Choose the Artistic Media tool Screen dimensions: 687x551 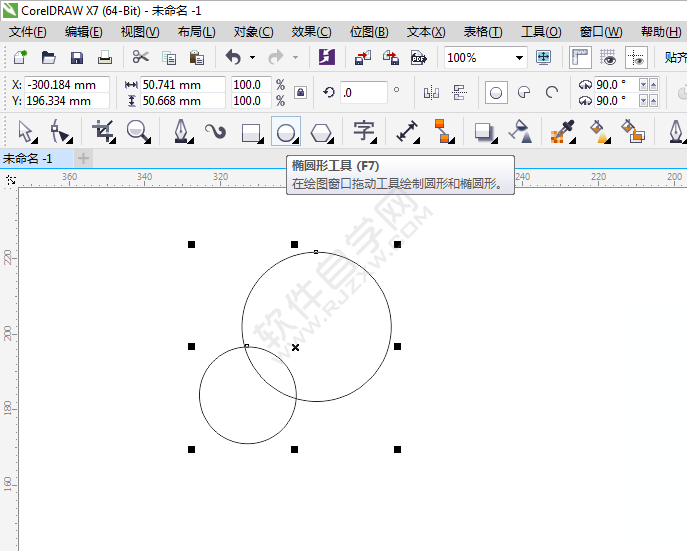(x=215, y=131)
